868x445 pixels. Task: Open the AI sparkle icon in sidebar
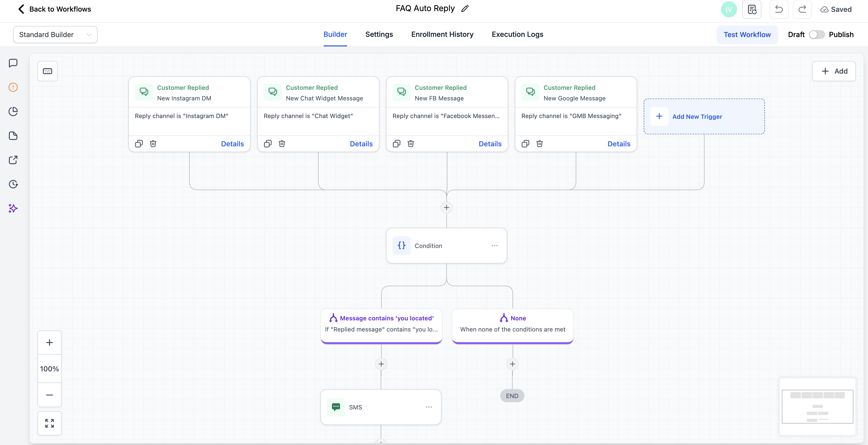tap(13, 208)
